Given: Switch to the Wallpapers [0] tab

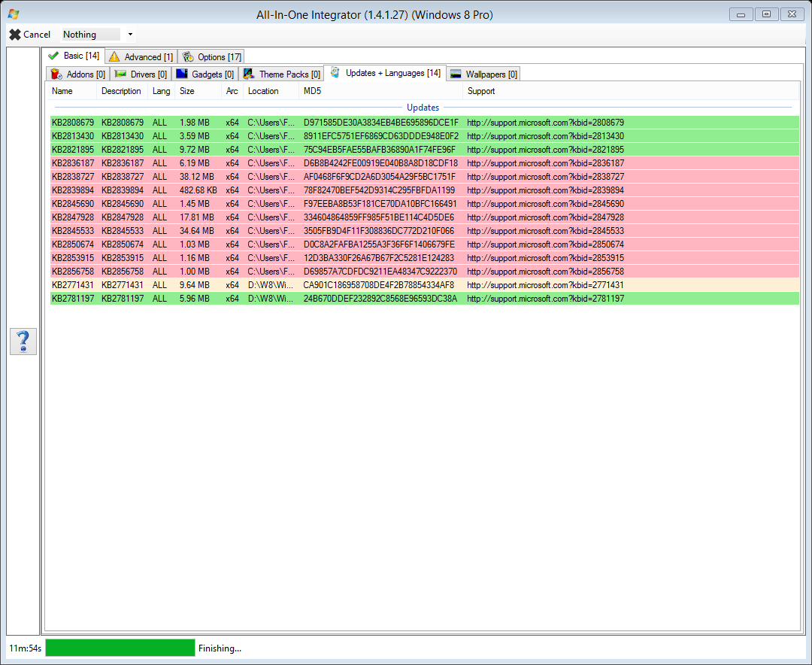Looking at the screenshot, I should pos(483,74).
